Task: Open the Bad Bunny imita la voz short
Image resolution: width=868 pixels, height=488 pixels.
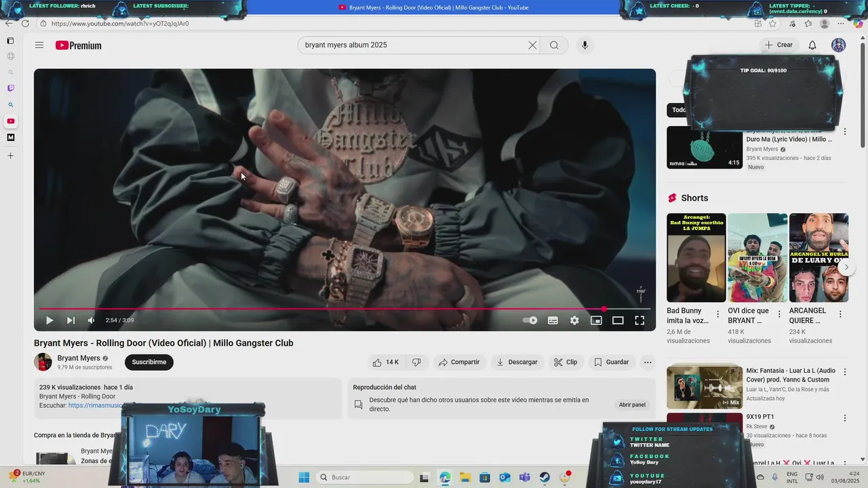Action: [x=696, y=258]
